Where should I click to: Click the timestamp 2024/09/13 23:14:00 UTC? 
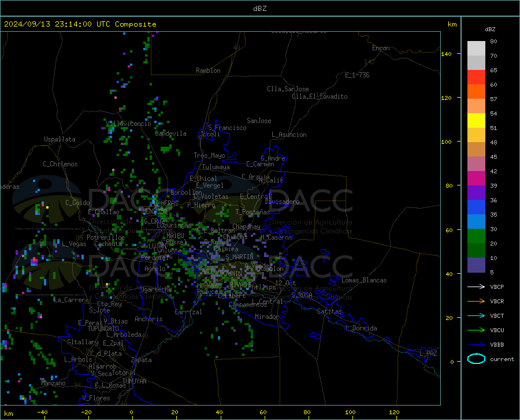click(57, 24)
